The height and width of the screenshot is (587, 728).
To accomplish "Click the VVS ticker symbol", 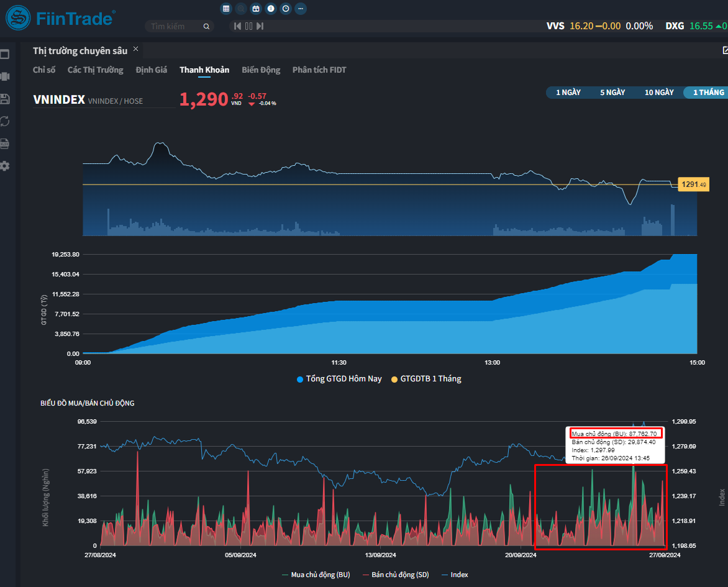I will pyautogui.click(x=555, y=26).
